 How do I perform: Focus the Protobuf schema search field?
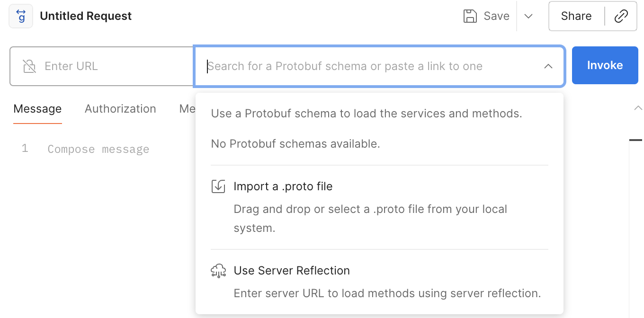[369, 66]
